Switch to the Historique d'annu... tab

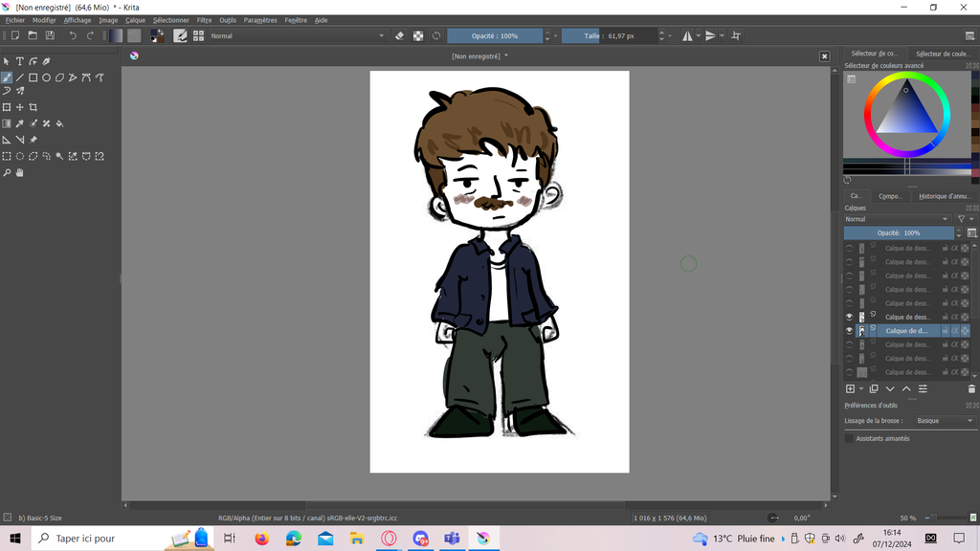[x=945, y=196]
